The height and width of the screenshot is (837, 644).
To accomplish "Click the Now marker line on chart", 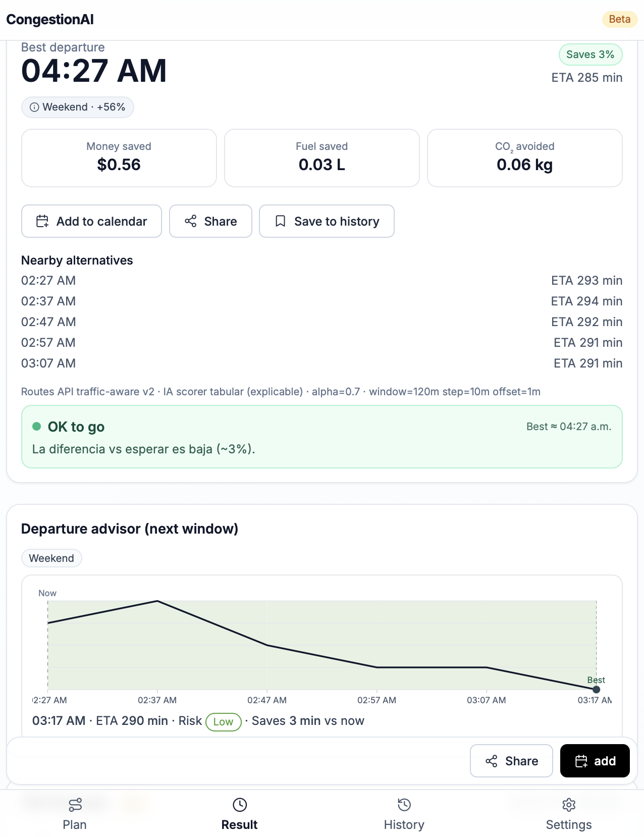I will click(48, 646).
